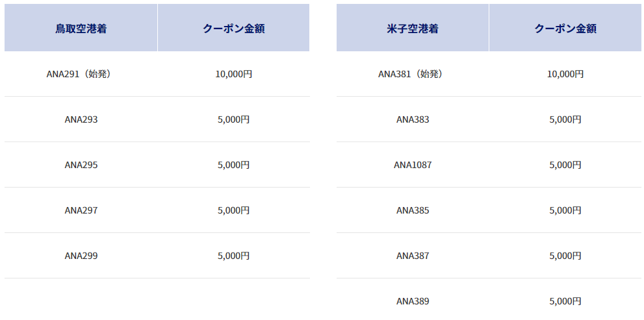Click the 鳥取空港着 column header
This screenshot has width=644, height=320.
[81, 28]
